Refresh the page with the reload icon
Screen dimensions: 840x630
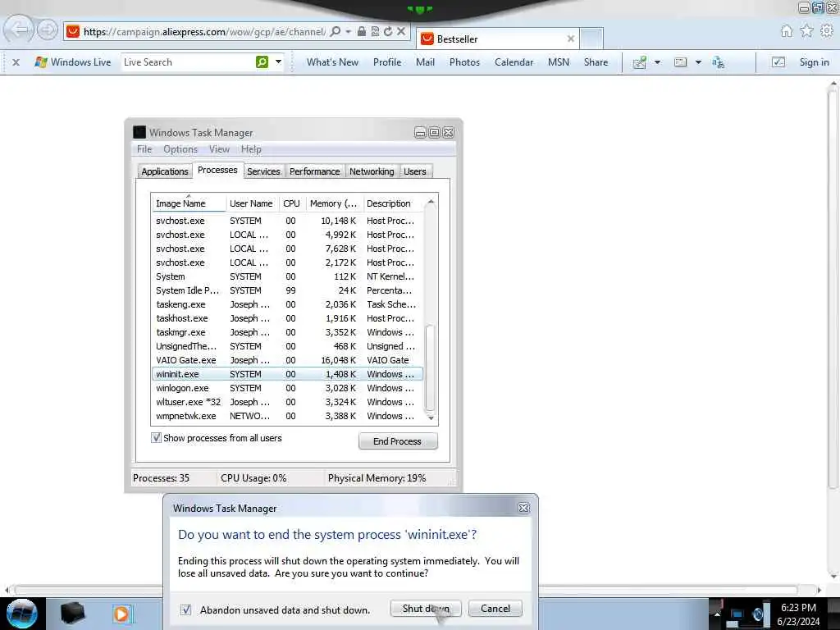[388, 32]
